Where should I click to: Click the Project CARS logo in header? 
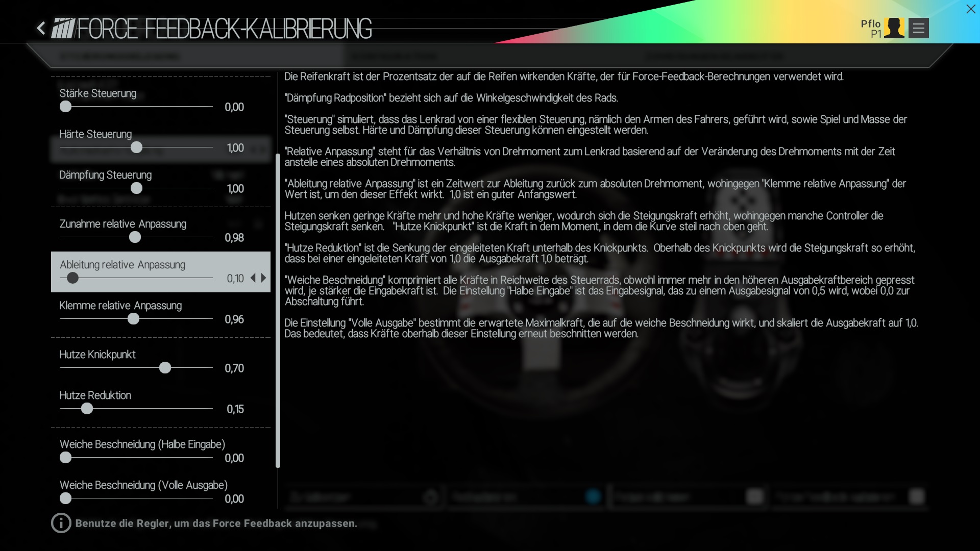63,28
